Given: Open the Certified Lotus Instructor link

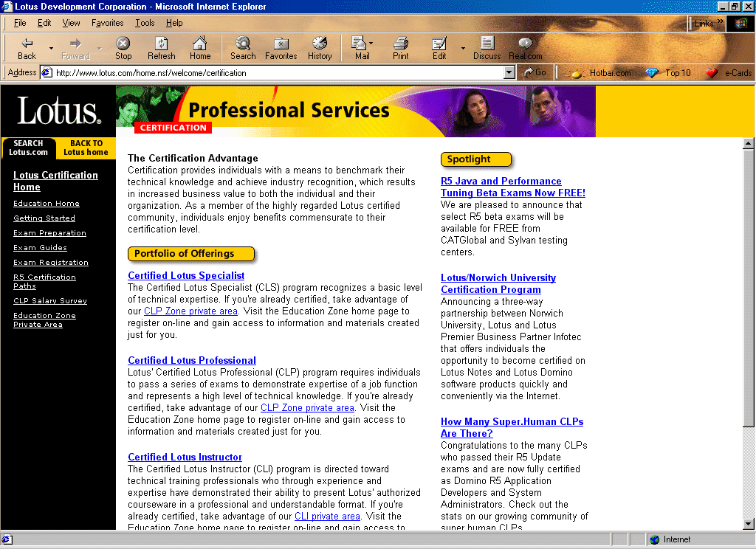Looking at the screenshot, I should pyautogui.click(x=185, y=457).
